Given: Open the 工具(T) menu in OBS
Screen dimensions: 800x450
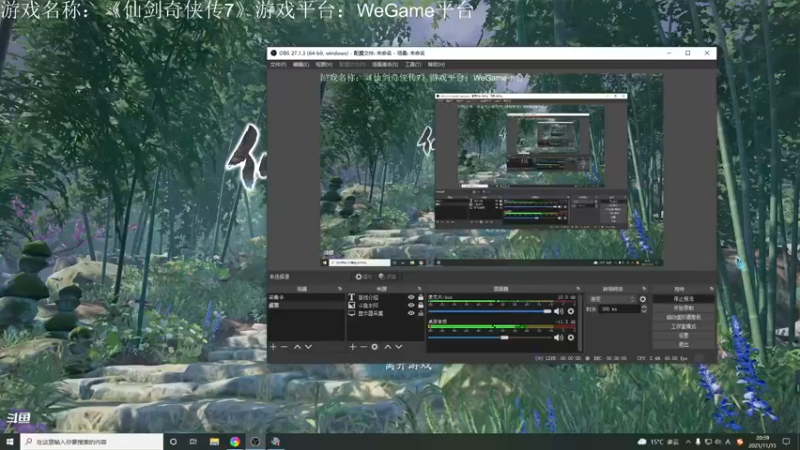Looking at the screenshot, I should tap(413, 65).
